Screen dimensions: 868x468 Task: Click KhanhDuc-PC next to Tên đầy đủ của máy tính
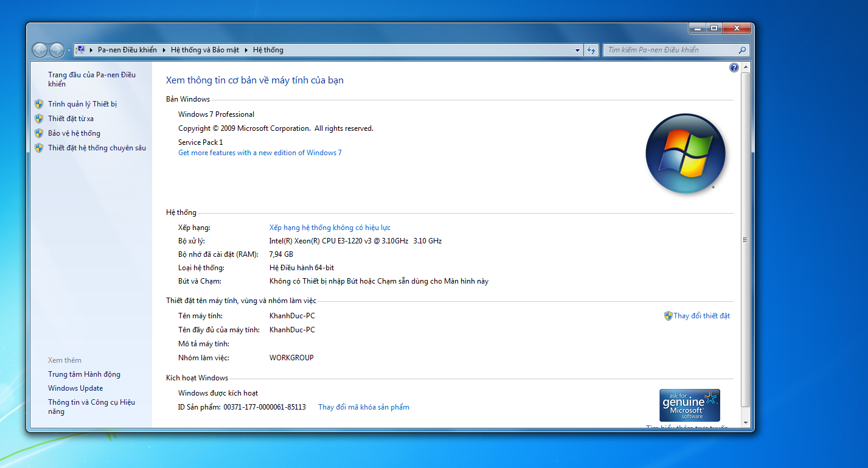pos(292,330)
